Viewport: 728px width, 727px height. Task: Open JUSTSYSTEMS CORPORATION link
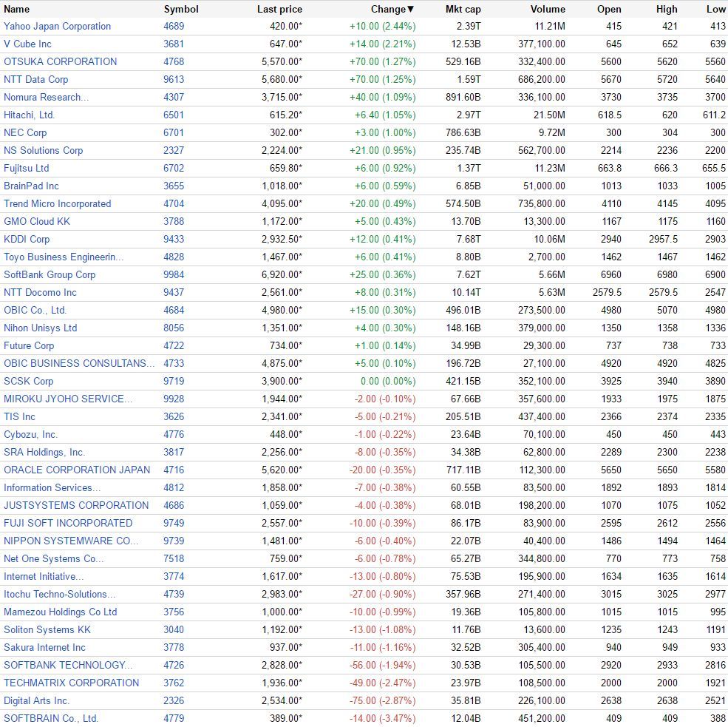(76, 505)
